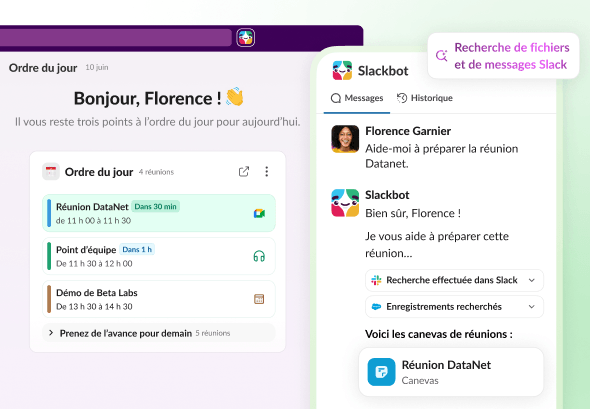Click the headphones icon on Point d'équipe
Screen dimensions: 590x409
tap(259, 256)
